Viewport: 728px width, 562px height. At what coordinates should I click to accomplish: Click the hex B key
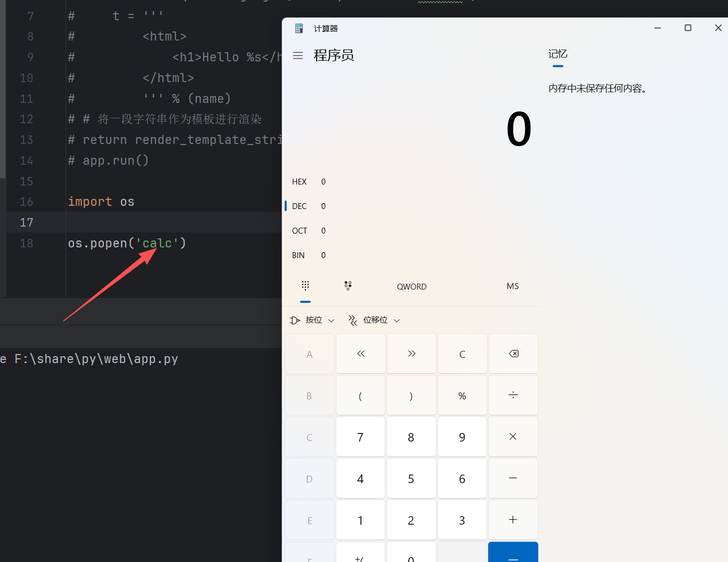(x=310, y=395)
